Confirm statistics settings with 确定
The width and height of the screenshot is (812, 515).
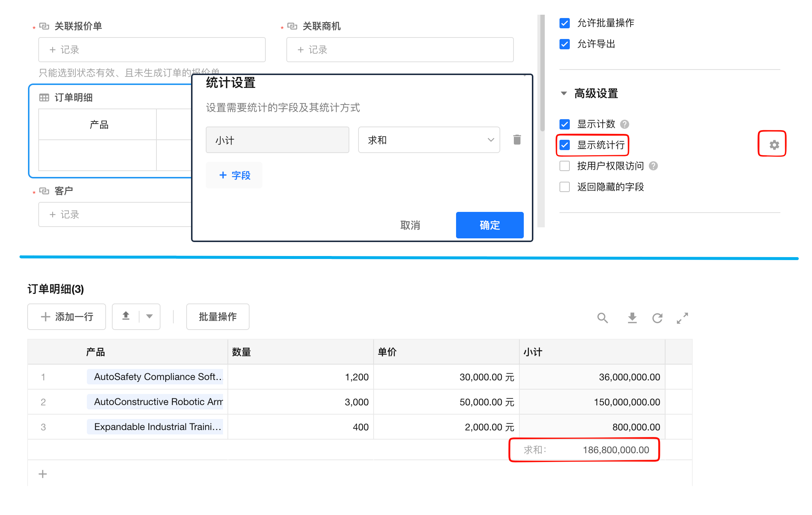pos(489,225)
